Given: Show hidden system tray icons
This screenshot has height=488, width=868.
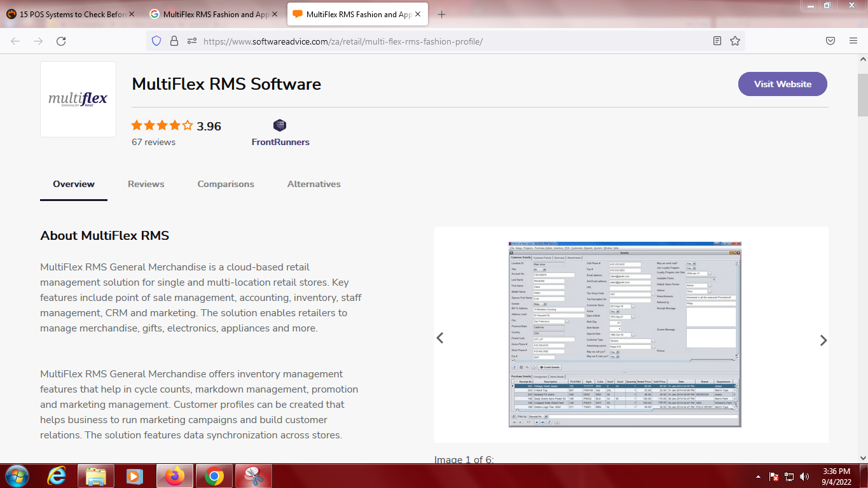Looking at the screenshot, I should (x=759, y=477).
